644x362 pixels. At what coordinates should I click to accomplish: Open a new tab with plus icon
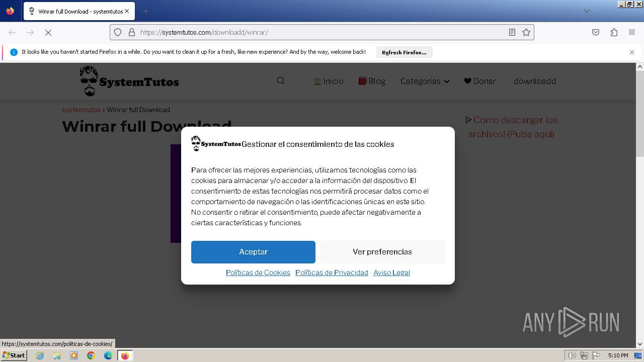pyautogui.click(x=145, y=11)
